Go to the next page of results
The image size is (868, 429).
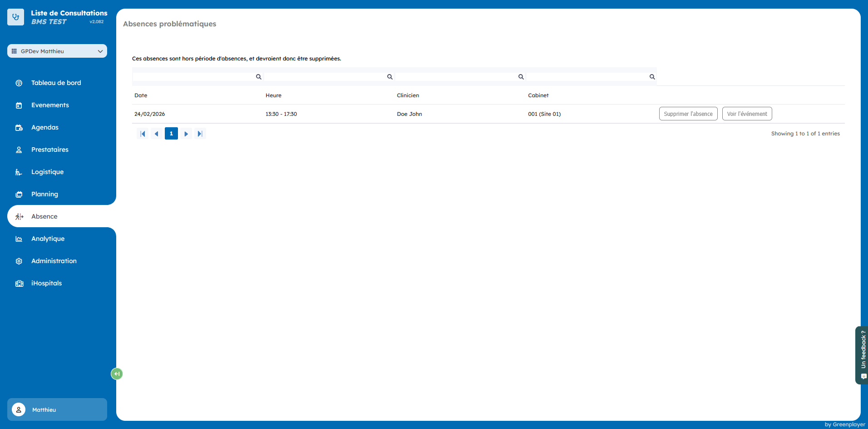(x=186, y=134)
